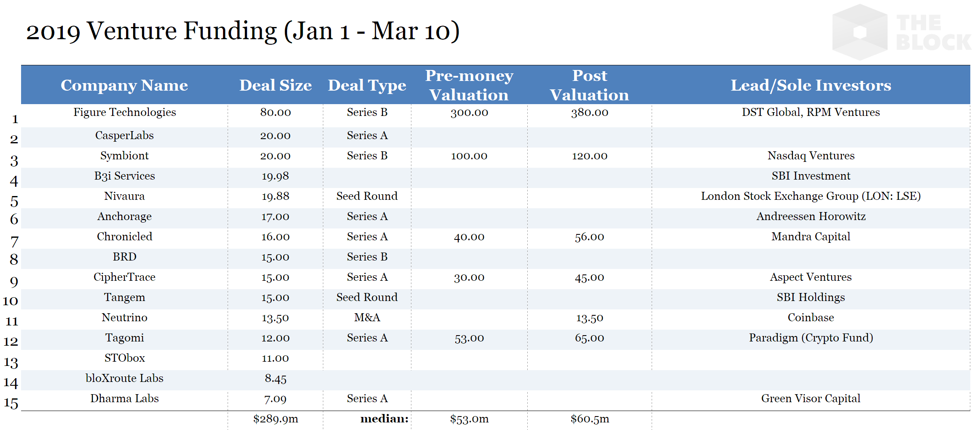Click The Block logo watermark

901,32
